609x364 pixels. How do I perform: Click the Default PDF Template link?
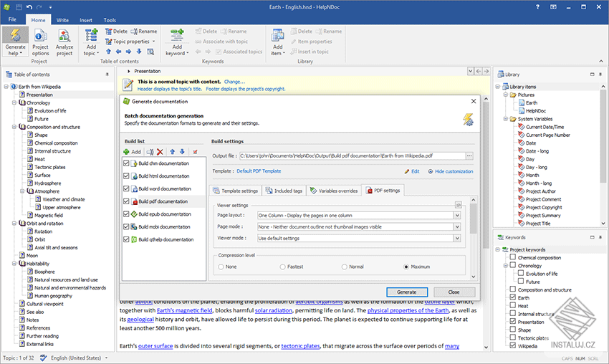tap(259, 171)
